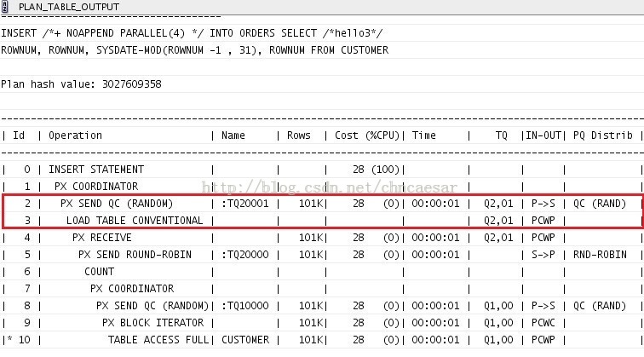Click the ':TQ20000' name cell

point(244,255)
